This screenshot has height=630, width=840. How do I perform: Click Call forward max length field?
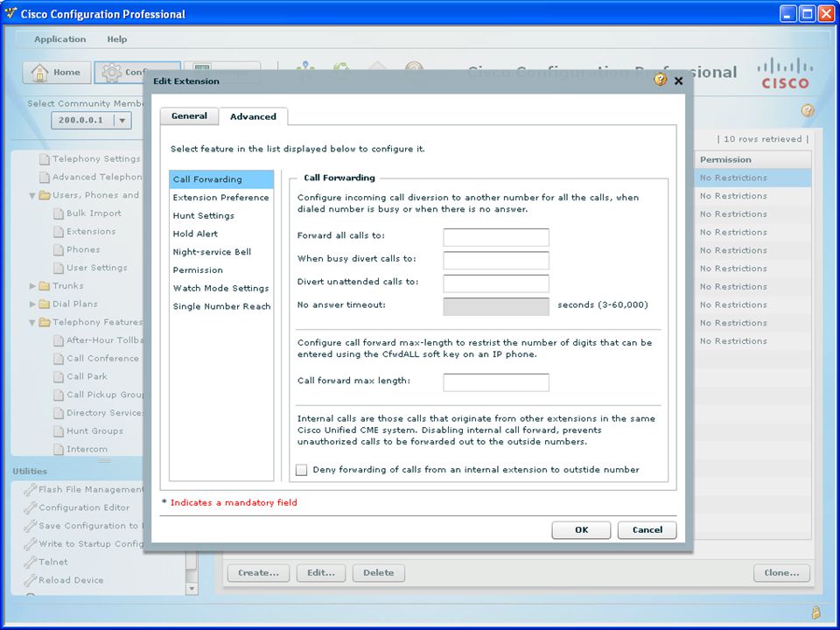496,382
